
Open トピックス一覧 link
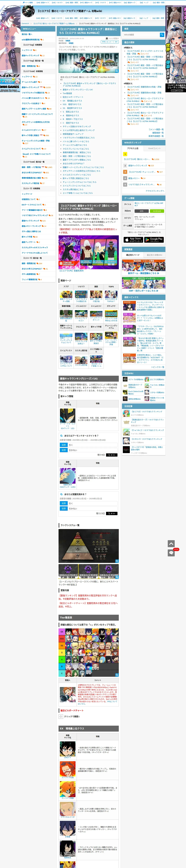pyautogui.click(x=157, y=367)
